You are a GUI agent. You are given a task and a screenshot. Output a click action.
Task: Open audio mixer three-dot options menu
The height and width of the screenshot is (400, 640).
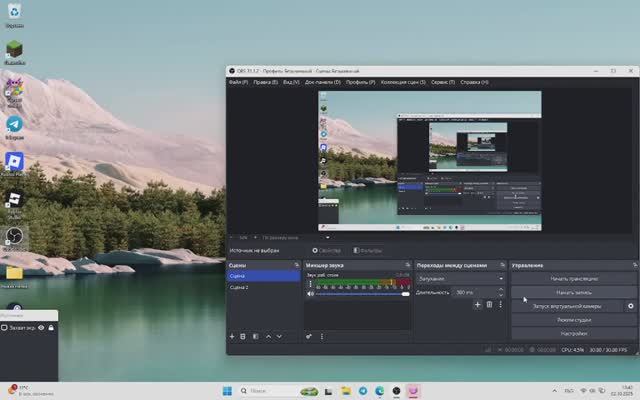tap(321, 336)
